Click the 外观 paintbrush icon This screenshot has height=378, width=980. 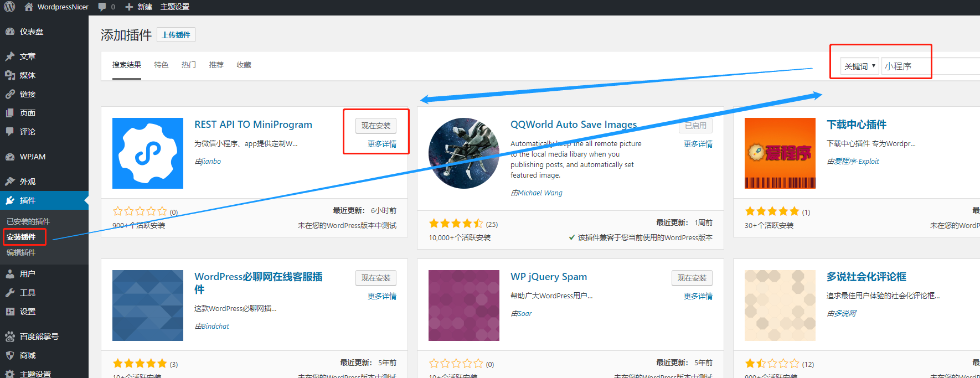[10, 182]
